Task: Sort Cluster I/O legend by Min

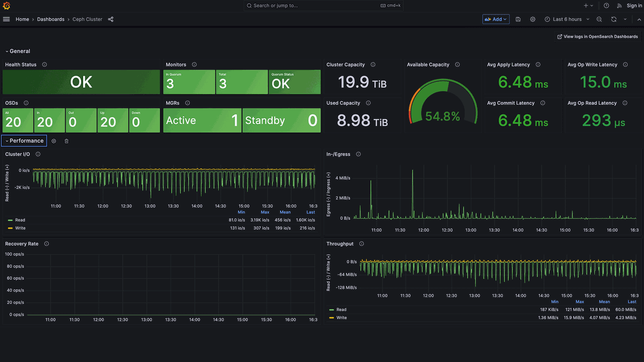Action: [x=241, y=212]
